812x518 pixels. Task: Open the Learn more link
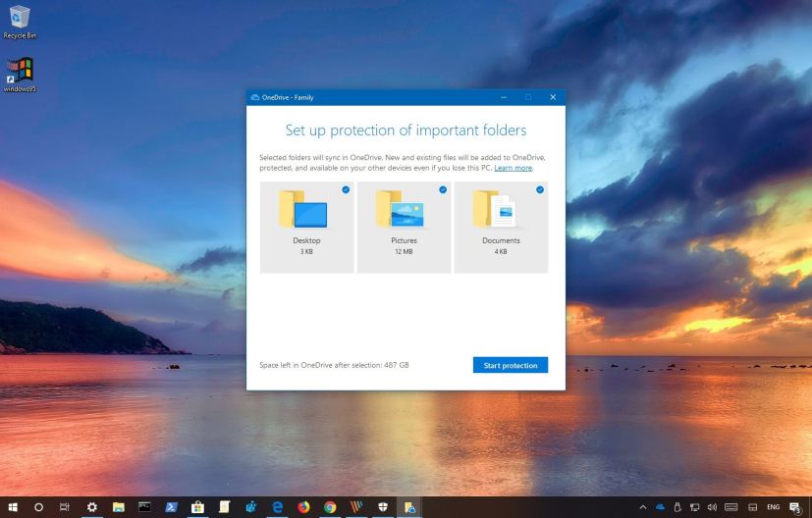(x=513, y=168)
